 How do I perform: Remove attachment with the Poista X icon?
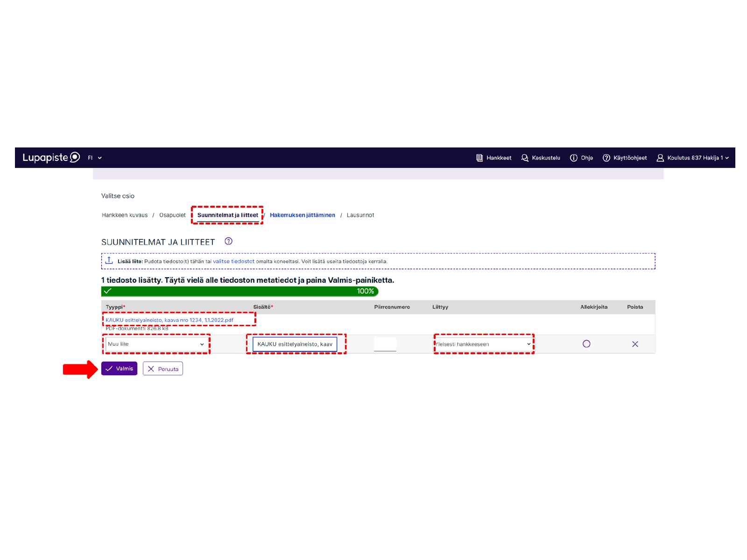tap(635, 344)
